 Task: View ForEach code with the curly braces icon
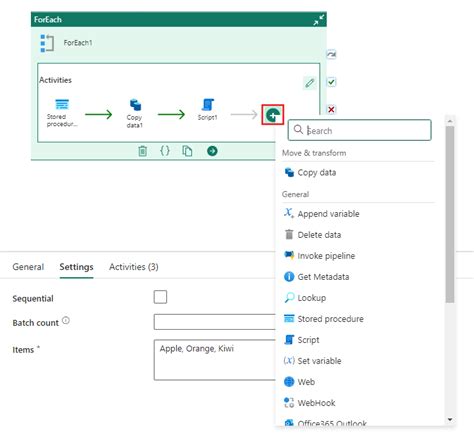(x=165, y=151)
